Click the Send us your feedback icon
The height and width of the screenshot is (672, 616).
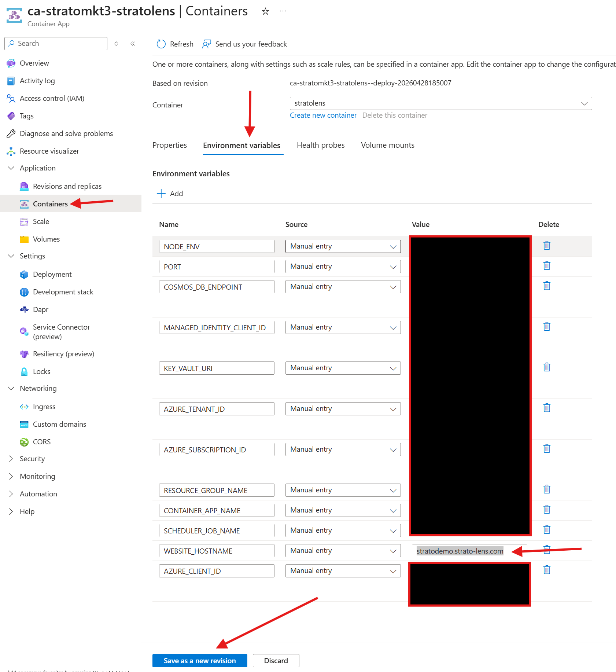(207, 44)
